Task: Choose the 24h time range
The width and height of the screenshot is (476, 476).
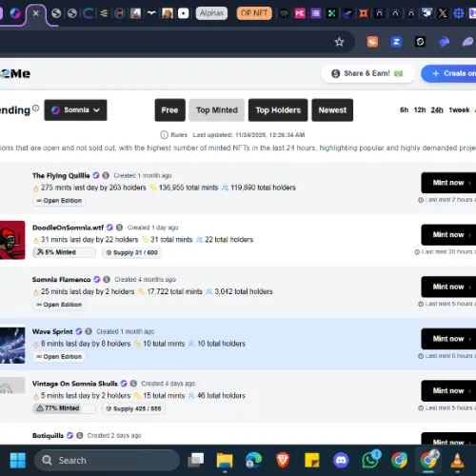Action: pos(437,109)
